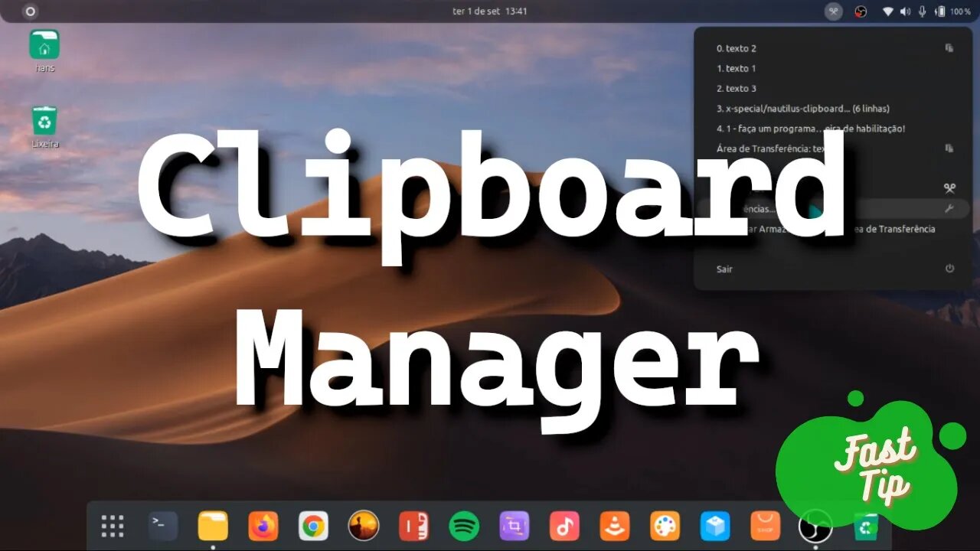This screenshot has height=551, width=980.
Task: Select clipboard entry '2. texto 3'
Action: [x=832, y=88]
